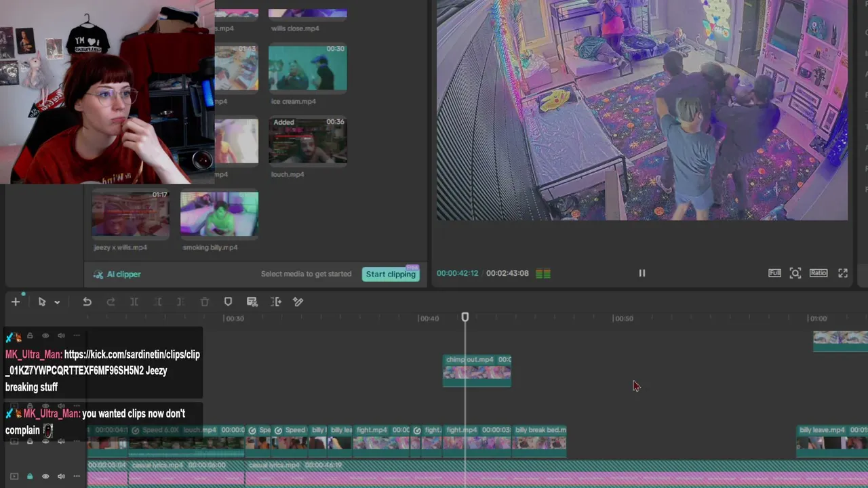This screenshot has width=868, height=488.
Task: Toggle visibility of the main video track
Action: point(45,441)
